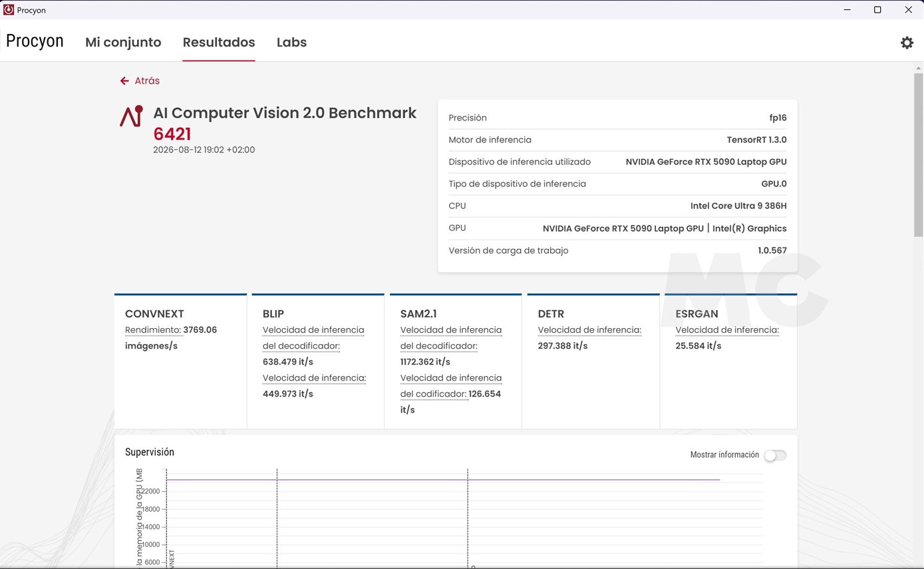Image resolution: width=924 pixels, height=569 pixels.
Task: Click the BLIP value 449.973 it/s
Action: 288,394
